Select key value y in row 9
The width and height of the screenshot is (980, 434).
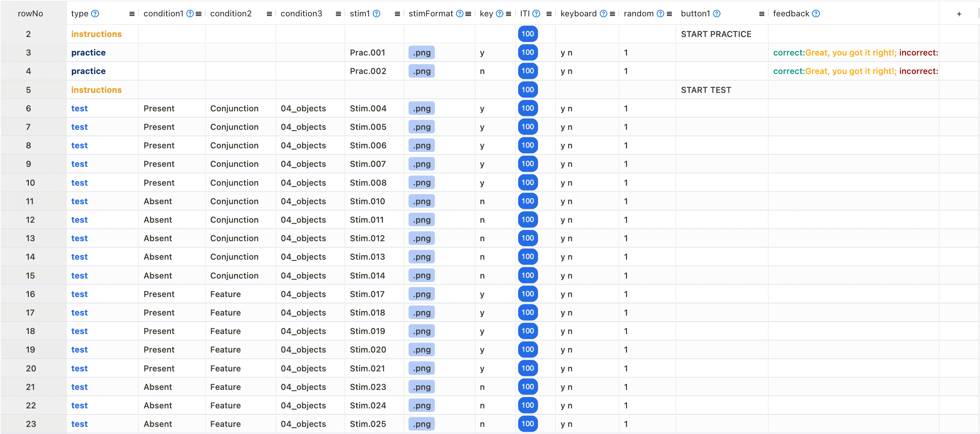495,164
